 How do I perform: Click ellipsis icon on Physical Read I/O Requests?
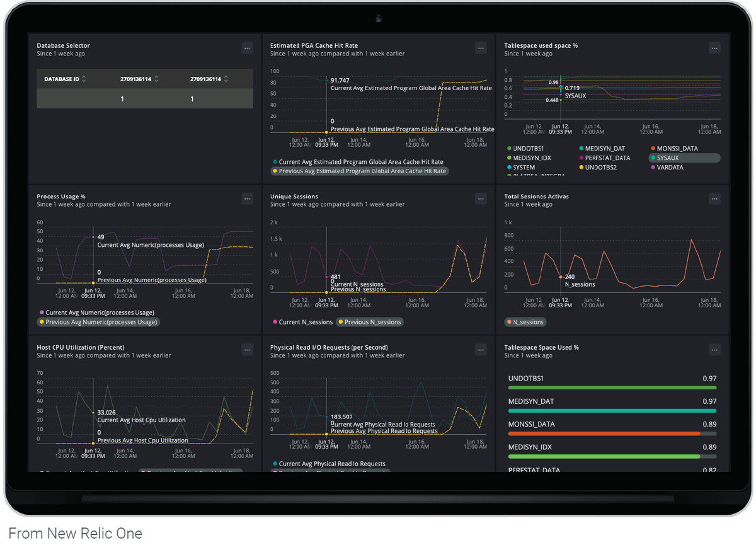481,350
